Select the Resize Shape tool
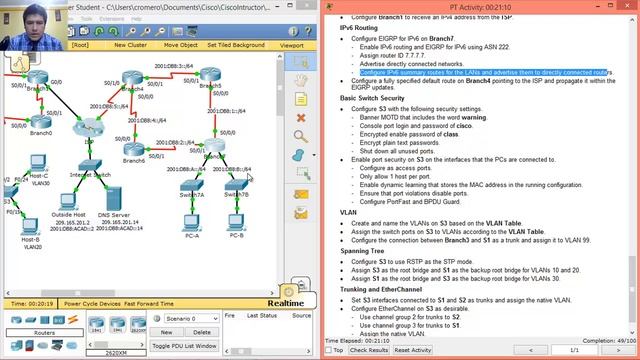This screenshot has width=640, height=360. click(303, 174)
